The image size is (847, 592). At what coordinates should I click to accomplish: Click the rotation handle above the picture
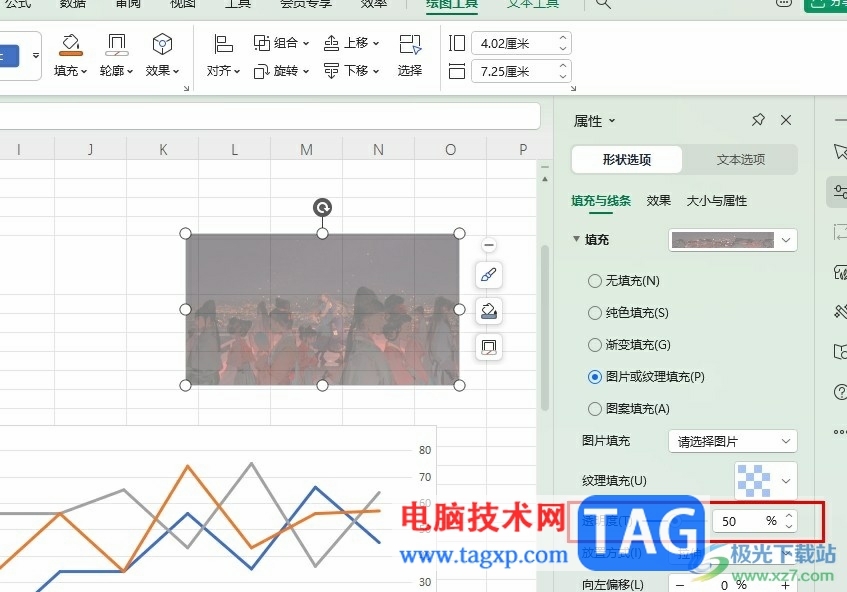click(322, 207)
